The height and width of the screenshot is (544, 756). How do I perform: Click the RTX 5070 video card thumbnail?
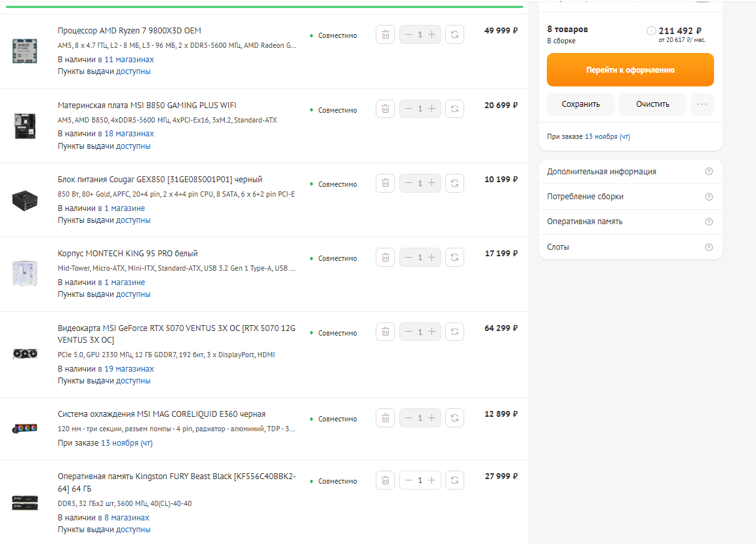coord(25,354)
